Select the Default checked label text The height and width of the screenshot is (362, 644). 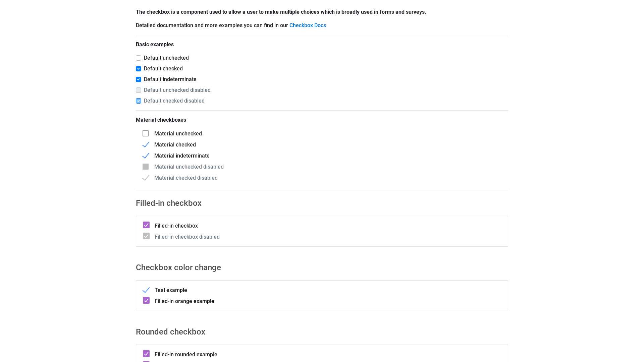click(163, 69)
